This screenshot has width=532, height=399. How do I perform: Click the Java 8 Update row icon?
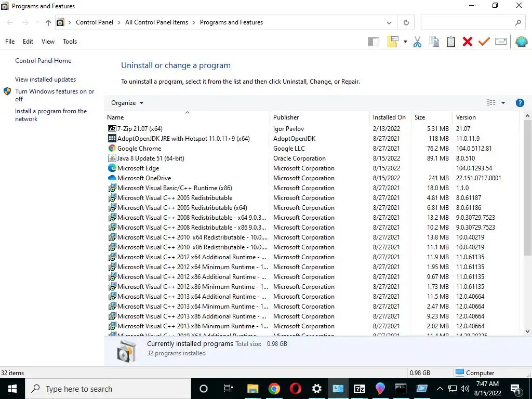click(112, 158)
